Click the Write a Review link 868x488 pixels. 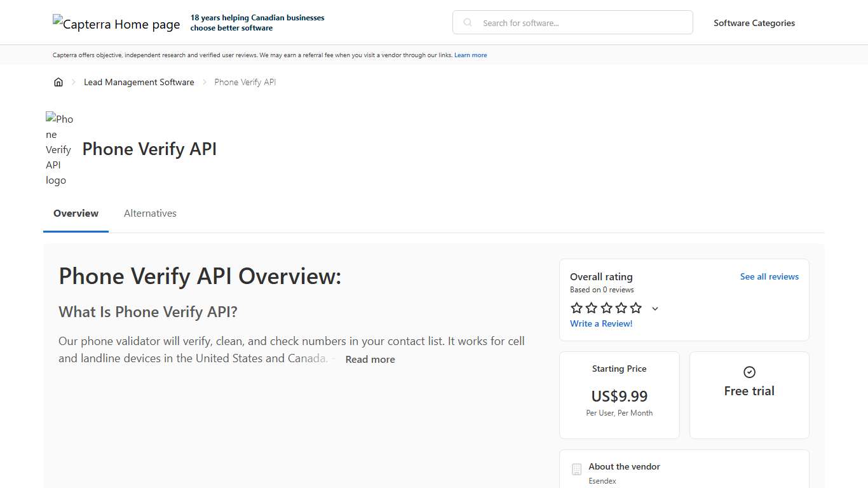pyautogui.click(x=601, y=323)
